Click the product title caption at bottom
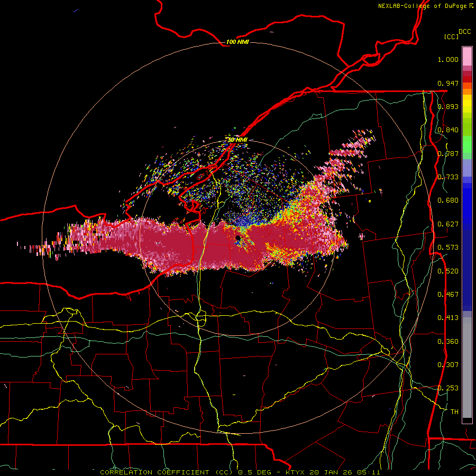Image resolution: width=476 pixels, height=476 pixels. tap(240, 472)
